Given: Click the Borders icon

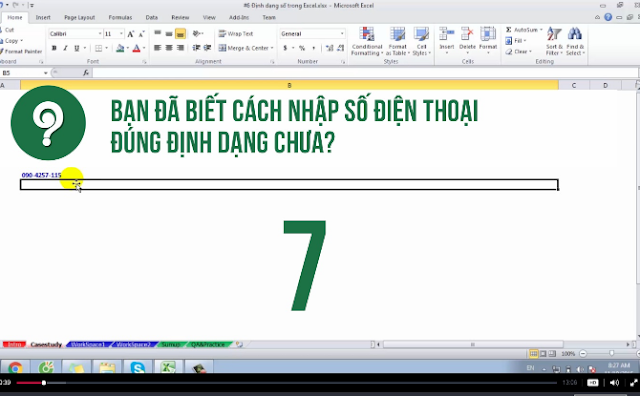Looking at the screenshot, I should coord(98,48).
